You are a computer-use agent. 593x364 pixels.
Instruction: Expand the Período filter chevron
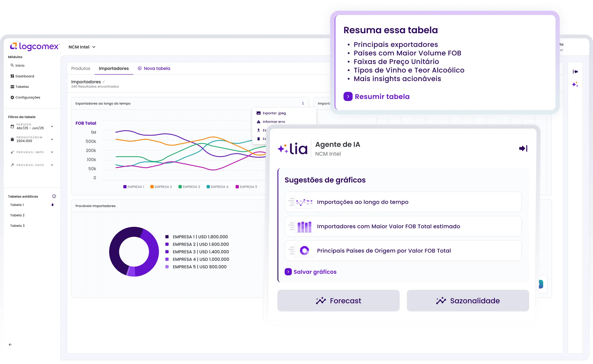pyautogui.click(x=52, y=126)
